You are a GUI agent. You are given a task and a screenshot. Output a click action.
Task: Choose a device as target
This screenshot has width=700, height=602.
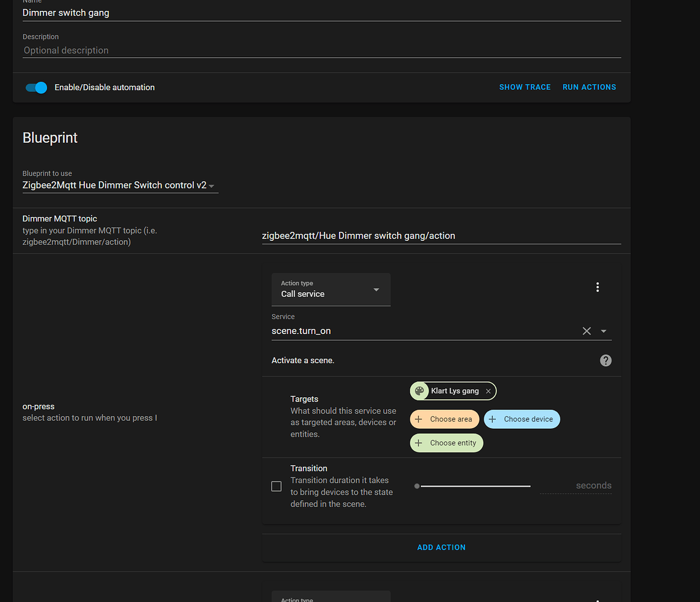click(522, 419)
